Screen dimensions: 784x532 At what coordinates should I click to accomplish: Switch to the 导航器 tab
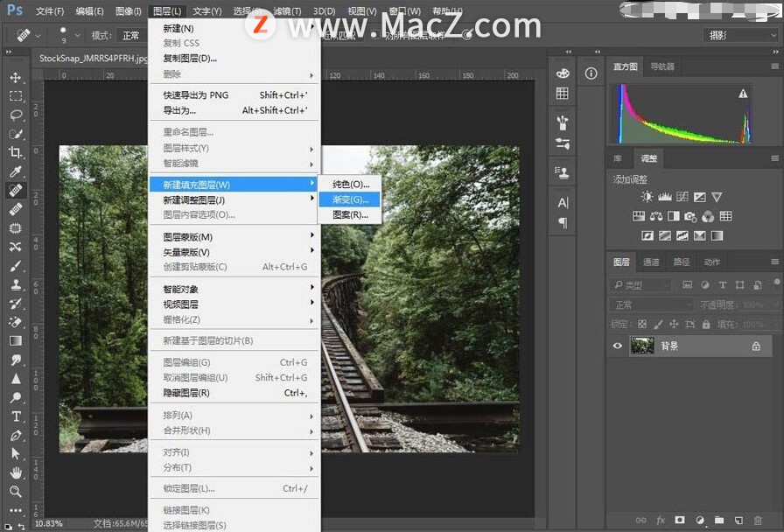662,66
